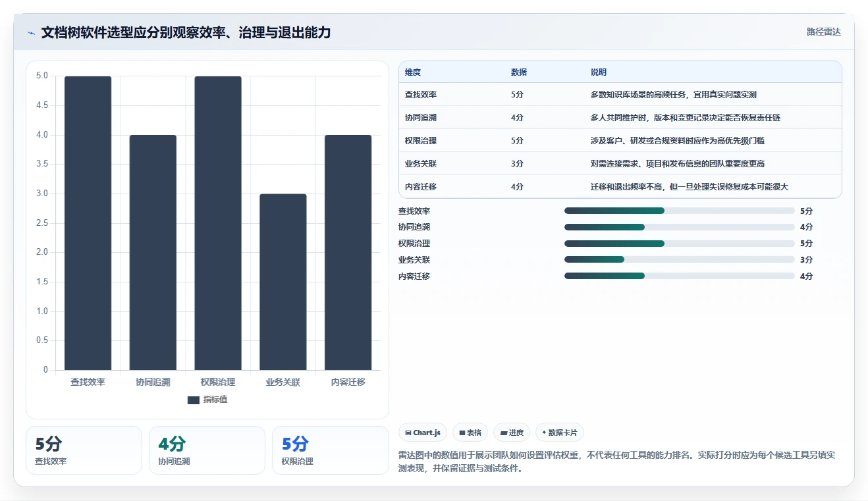Click the 5.0 y-axis tick label

click(x=42, y=76)
